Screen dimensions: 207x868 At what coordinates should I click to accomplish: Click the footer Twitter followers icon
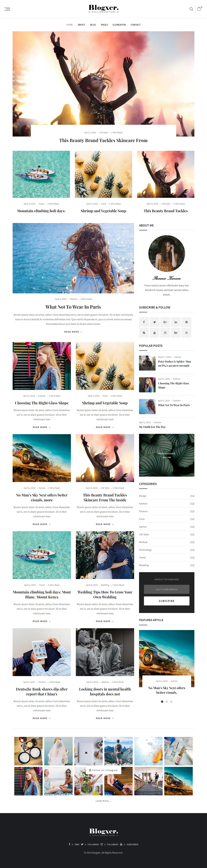click(x=82, y=844)
